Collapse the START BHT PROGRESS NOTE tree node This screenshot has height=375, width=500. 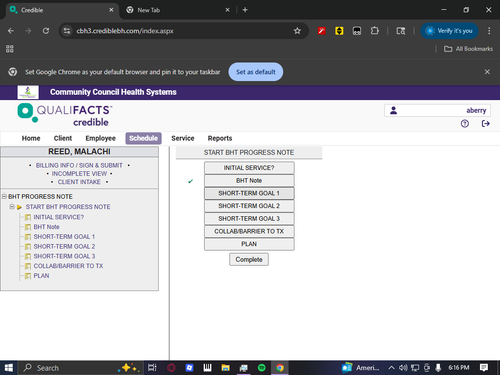(x=12, y=207)
